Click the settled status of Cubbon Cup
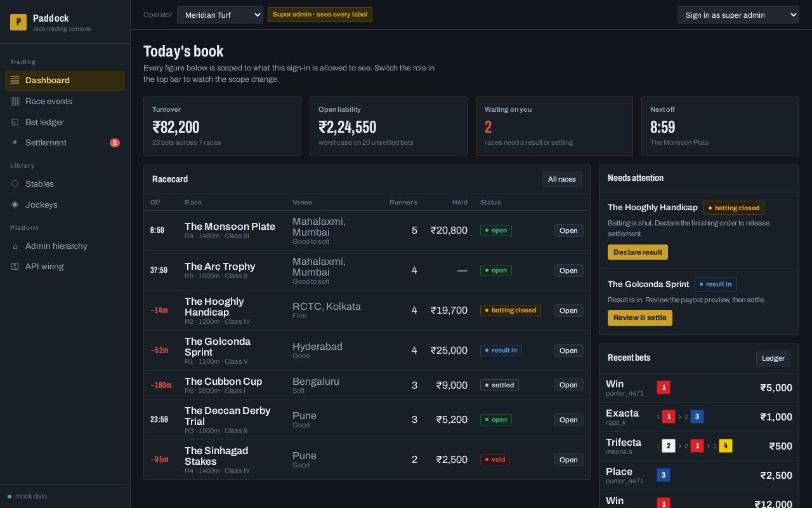Viewport: 812px width, 508px height. coord(499,385)
